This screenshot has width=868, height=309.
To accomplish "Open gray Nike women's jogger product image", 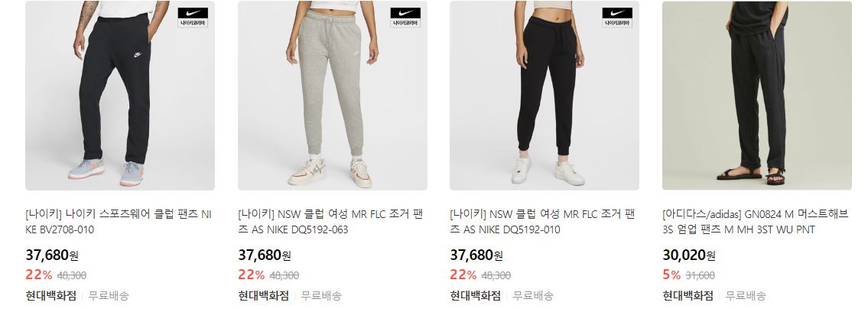I will (333, 96).
